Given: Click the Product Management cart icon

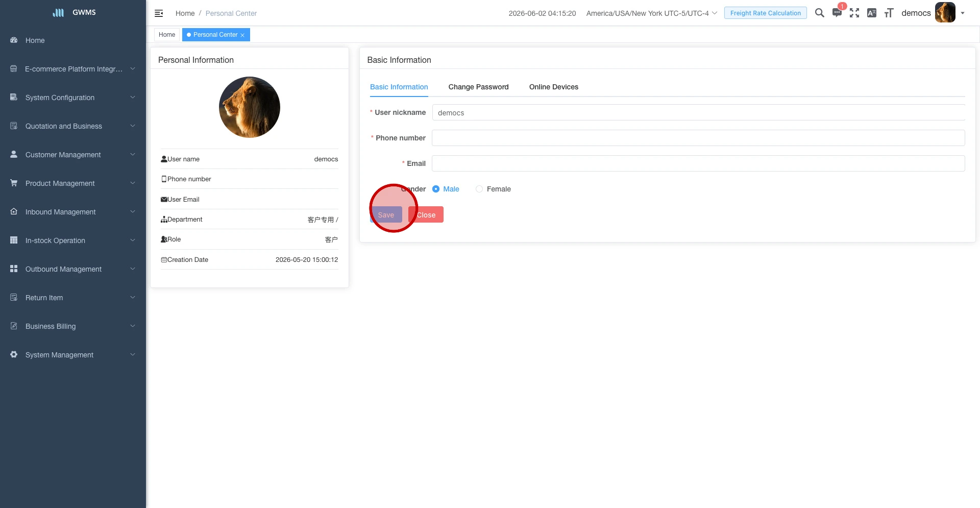Looking at the screenshot, I should [x=14, y=183].
